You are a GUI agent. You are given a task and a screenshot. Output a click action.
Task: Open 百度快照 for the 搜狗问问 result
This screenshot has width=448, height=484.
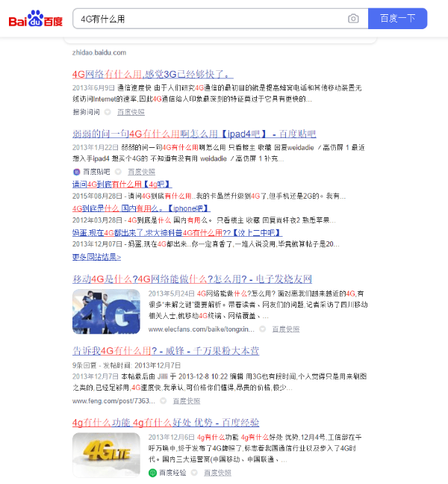point(131,112)
